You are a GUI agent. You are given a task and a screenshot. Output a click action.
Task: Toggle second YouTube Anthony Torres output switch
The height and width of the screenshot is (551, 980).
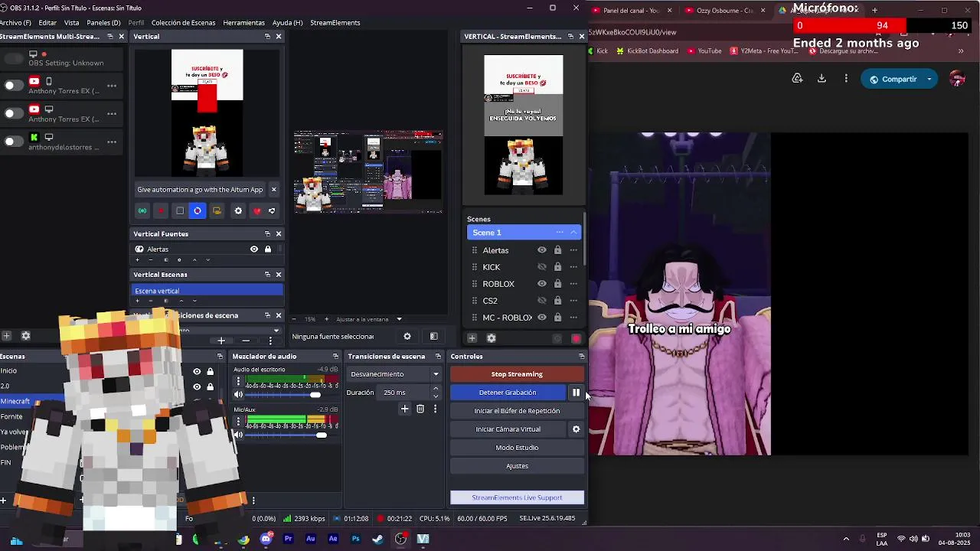coord(14,113)
